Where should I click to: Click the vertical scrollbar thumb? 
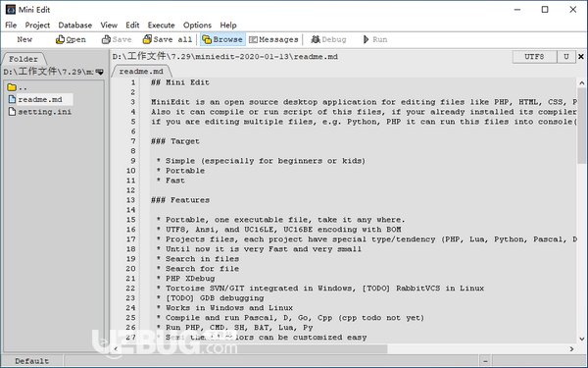pyautogui.click(x=581, y=126)
